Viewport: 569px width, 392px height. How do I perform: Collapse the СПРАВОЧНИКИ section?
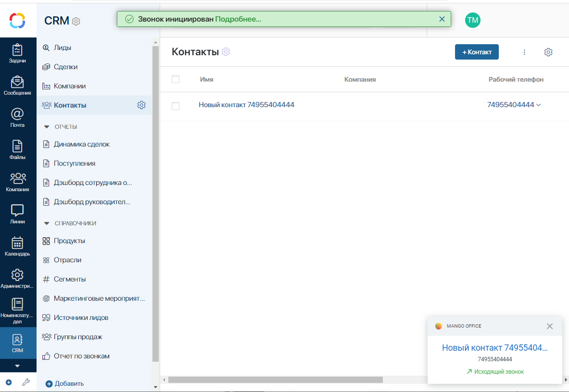[x=47, y=223]
